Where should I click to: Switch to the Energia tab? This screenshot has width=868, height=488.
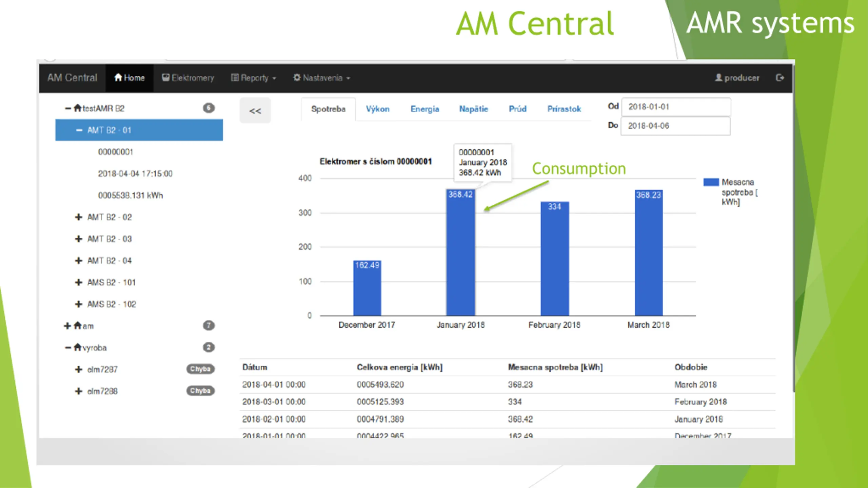click(x=425, y=109)
